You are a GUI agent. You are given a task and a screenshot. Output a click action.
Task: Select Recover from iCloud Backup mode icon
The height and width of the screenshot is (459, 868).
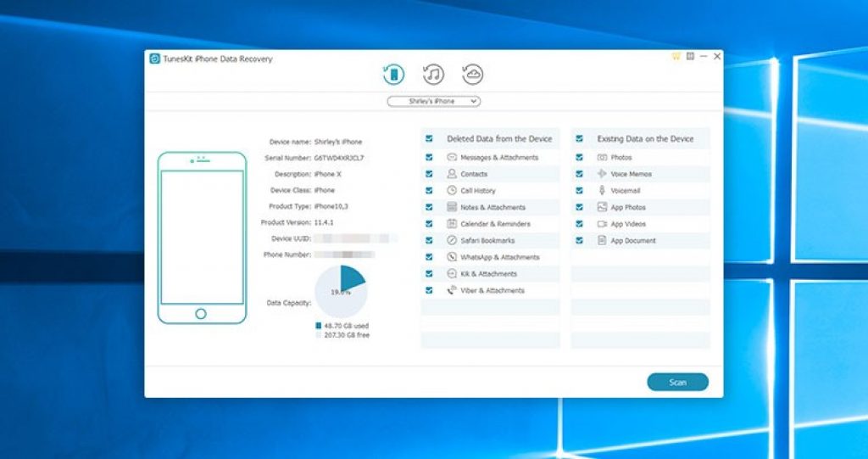473,75
